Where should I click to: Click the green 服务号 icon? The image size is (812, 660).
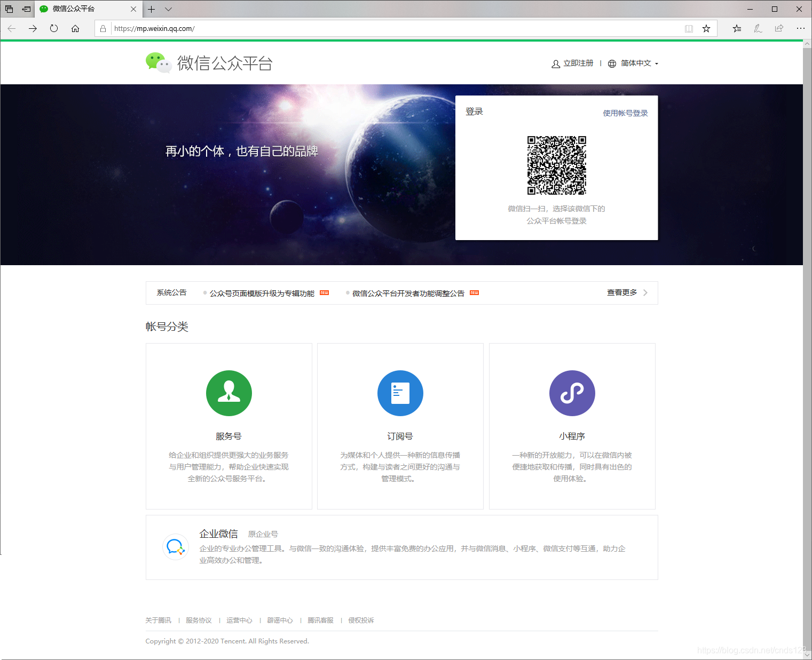229,393
